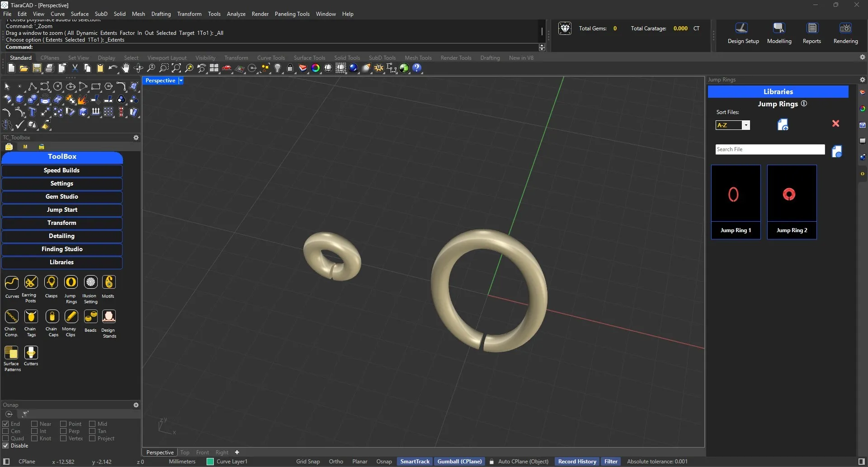
Task: Select the Earring Posts library icon
Action: [x=31, y=282]
